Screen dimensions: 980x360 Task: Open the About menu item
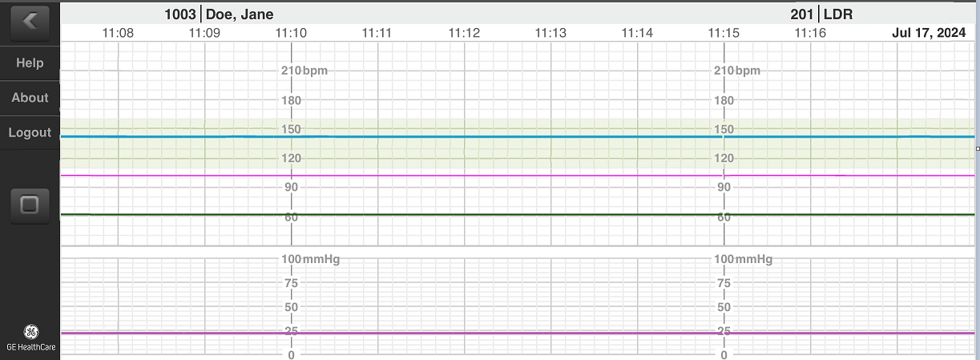[30, 98]
